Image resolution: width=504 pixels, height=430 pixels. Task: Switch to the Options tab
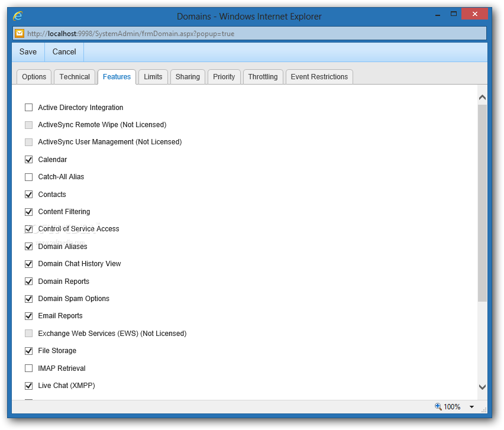34,77
